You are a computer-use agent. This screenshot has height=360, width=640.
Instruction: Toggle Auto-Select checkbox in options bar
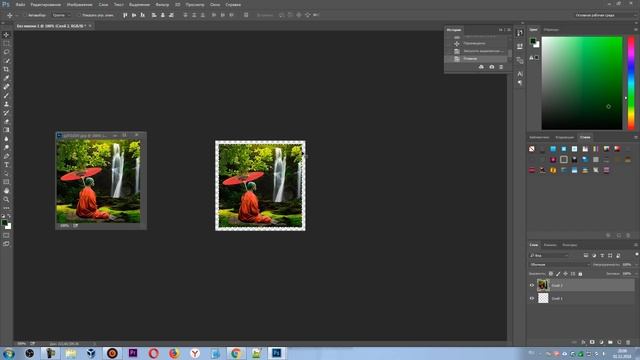pyautogui.click(x=25, y=15)
